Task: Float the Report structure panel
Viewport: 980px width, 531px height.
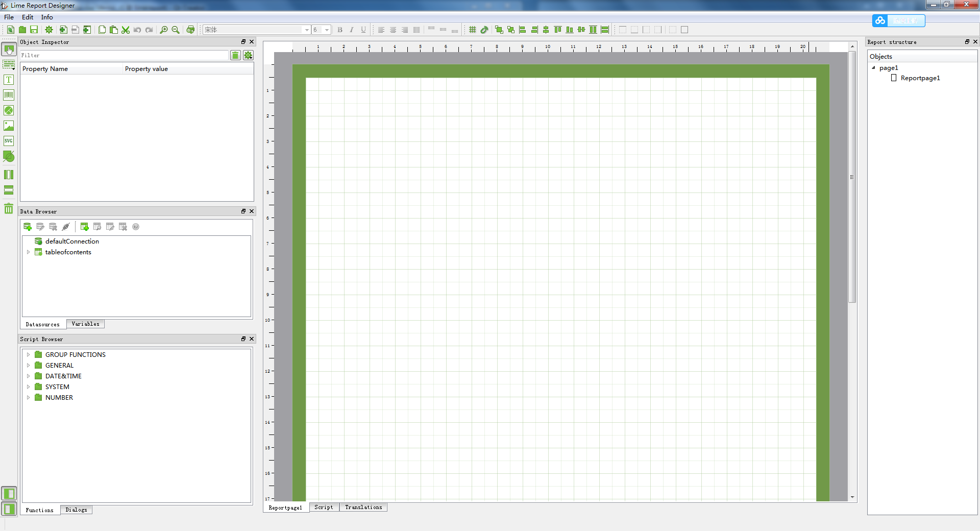Action: pos(967,42)
